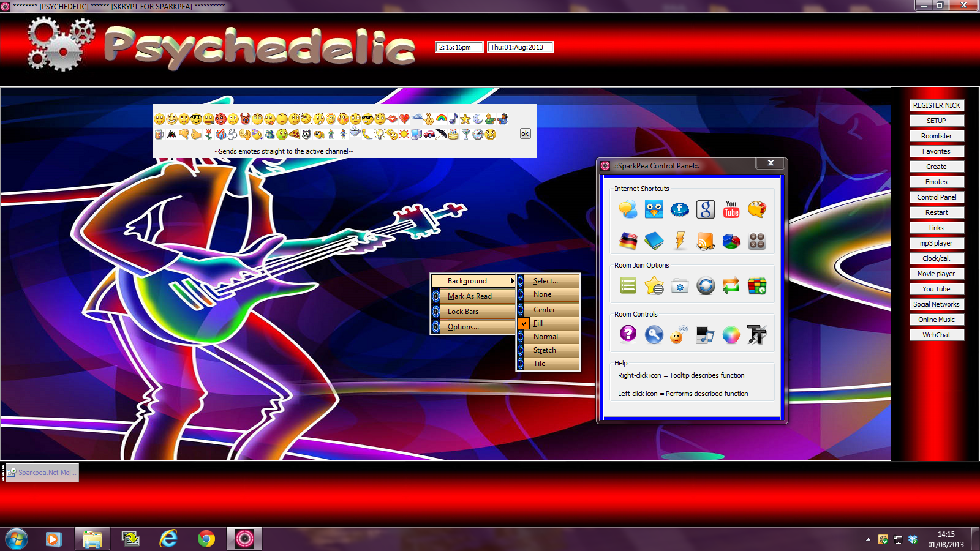Open the WebChat sidebar button
This screenshot has width=980, height=551.
(937, 335)
